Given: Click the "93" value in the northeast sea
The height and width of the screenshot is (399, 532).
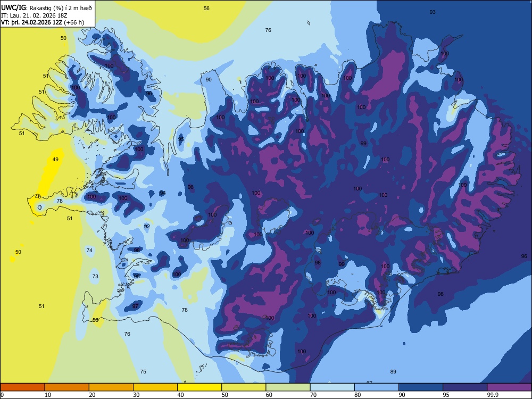Looking at the screenshot, I should pyautogui.click(x=433, y=12).
